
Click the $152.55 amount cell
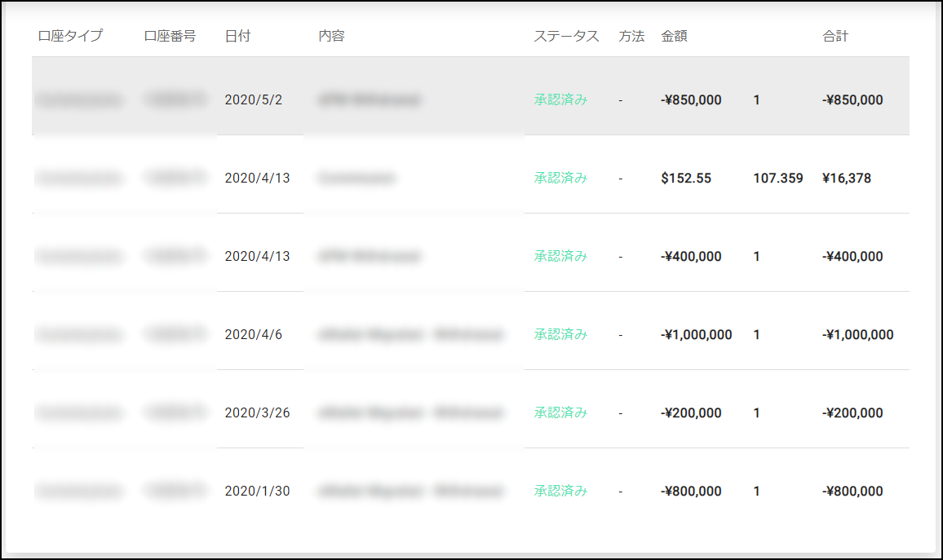[686, 179]
